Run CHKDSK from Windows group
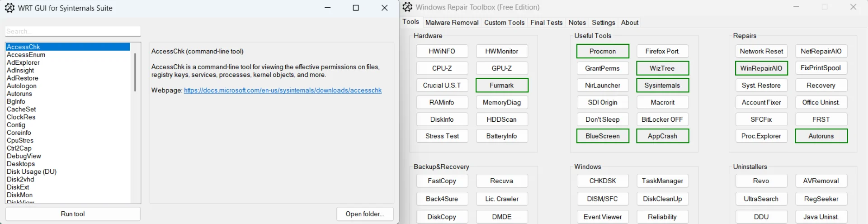The image size is (868, 224). point(603,181)
